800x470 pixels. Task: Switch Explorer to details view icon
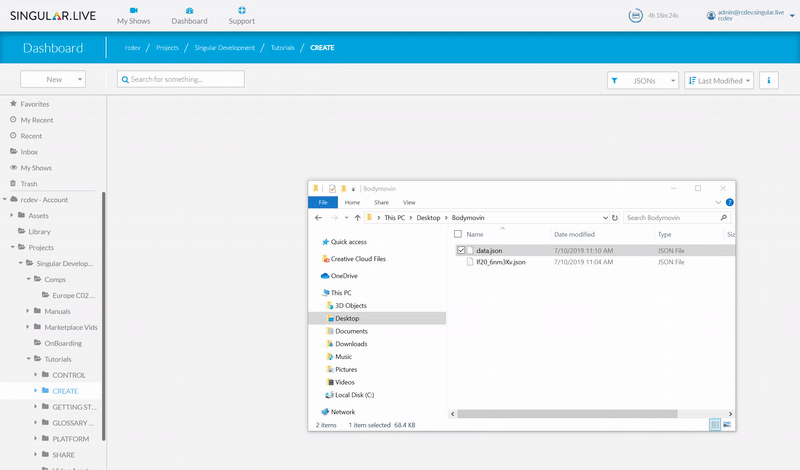[x=715, y=425]
